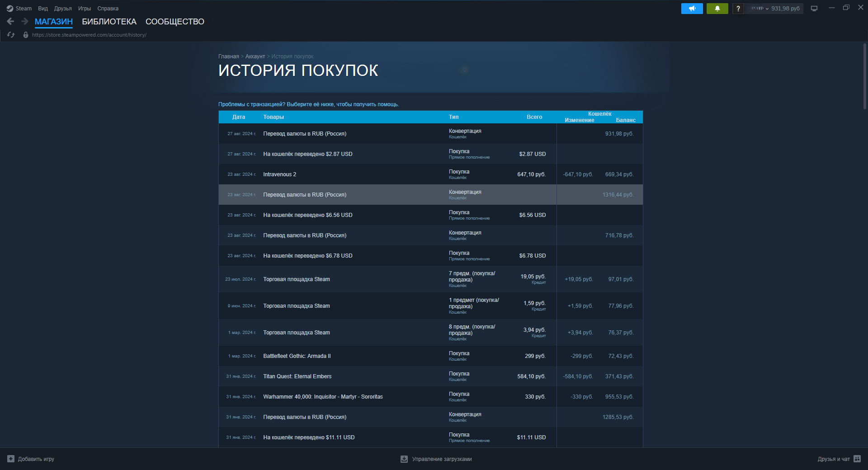Select the $11.11 USD wallet top-up row
This screenshot has height=470, width=868.
click(x=431, y=437)
